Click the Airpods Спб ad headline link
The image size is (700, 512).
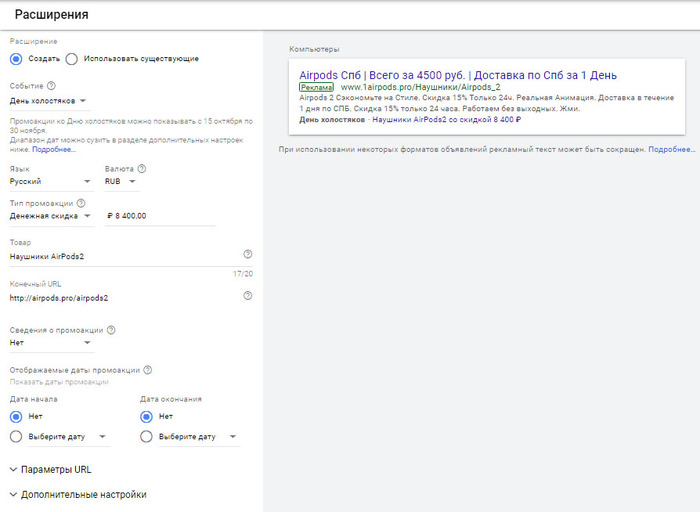point(458,75)
